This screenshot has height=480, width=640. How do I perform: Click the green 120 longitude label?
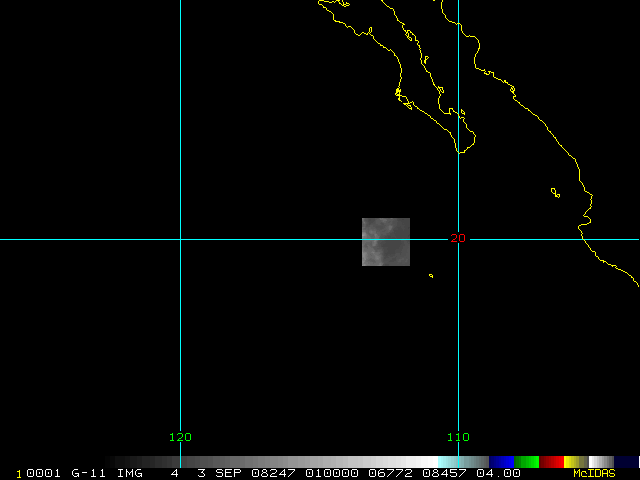tap(180, 437)
